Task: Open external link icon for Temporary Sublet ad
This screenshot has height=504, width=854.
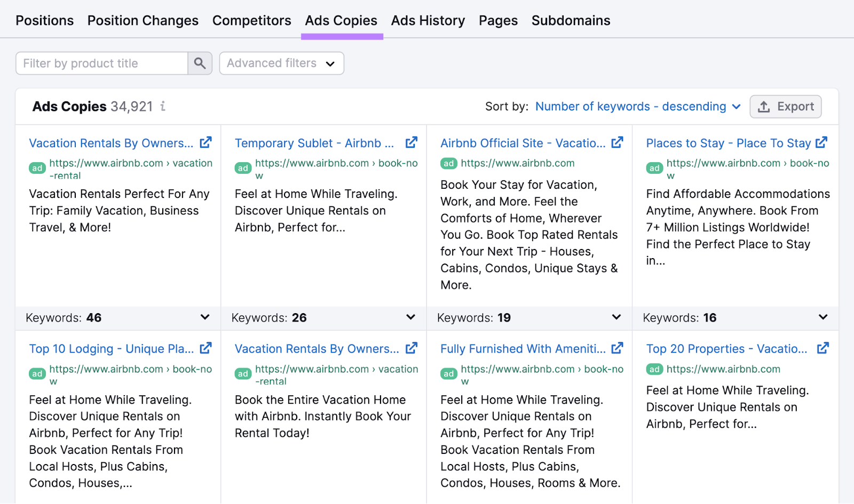Action: click(412, 142)
